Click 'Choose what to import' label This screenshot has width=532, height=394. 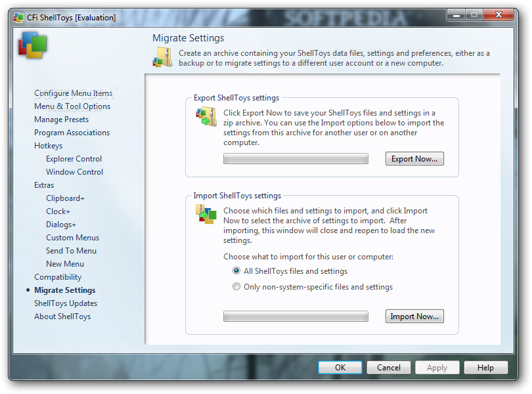pyautogui.click(x=308, y=257)
